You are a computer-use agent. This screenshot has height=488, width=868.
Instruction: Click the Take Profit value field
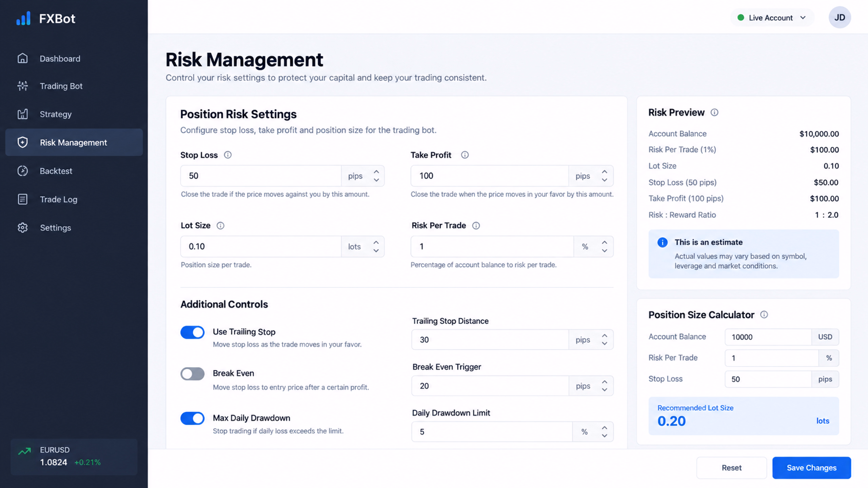(490, 176)
